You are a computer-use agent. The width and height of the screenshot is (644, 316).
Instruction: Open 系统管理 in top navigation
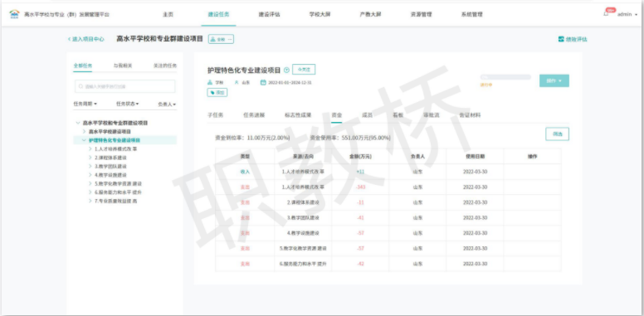pyautogui.click(x=472, y=14)
